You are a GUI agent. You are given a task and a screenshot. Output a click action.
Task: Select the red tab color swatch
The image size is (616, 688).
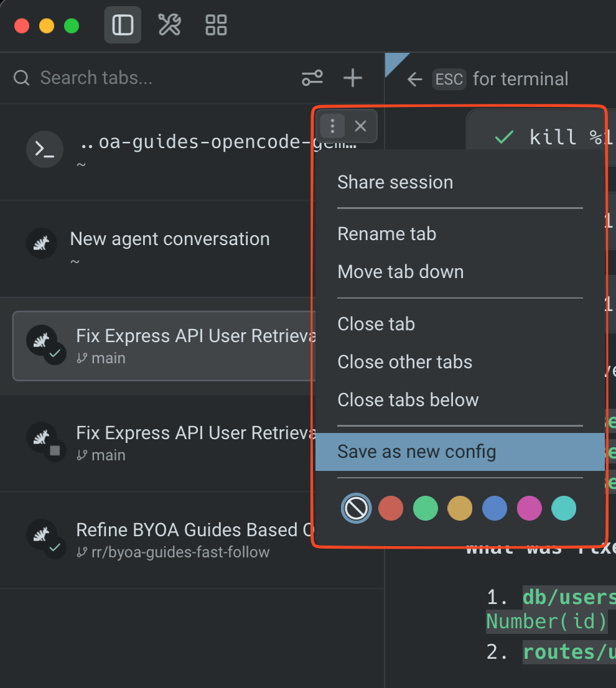391,508
